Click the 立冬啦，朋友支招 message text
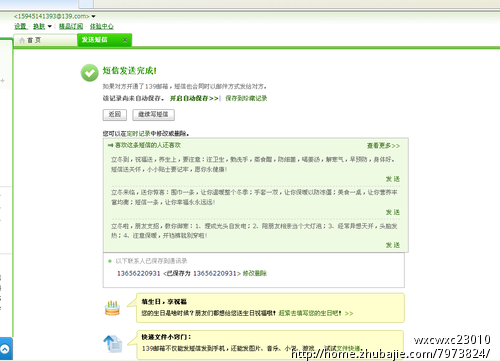The height and width of the screenshot is (361, 500). pos(254,231)
